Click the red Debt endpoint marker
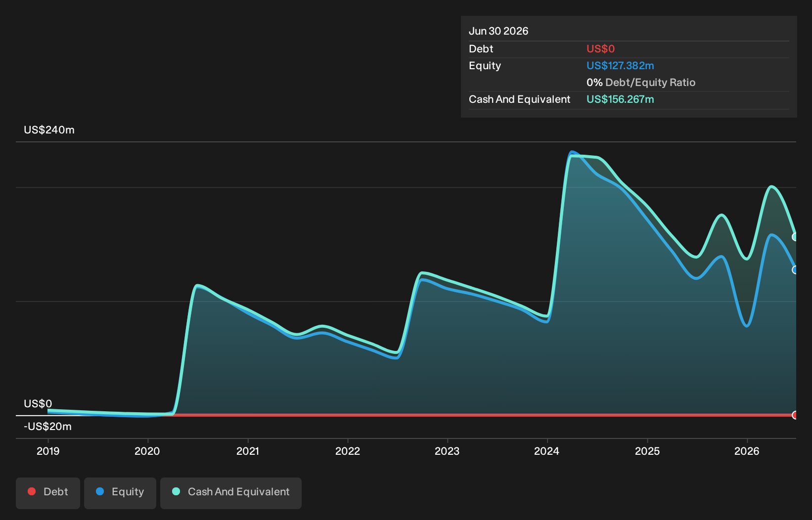Viewport: 812px width, 520px height. click(x=795, y=415)
